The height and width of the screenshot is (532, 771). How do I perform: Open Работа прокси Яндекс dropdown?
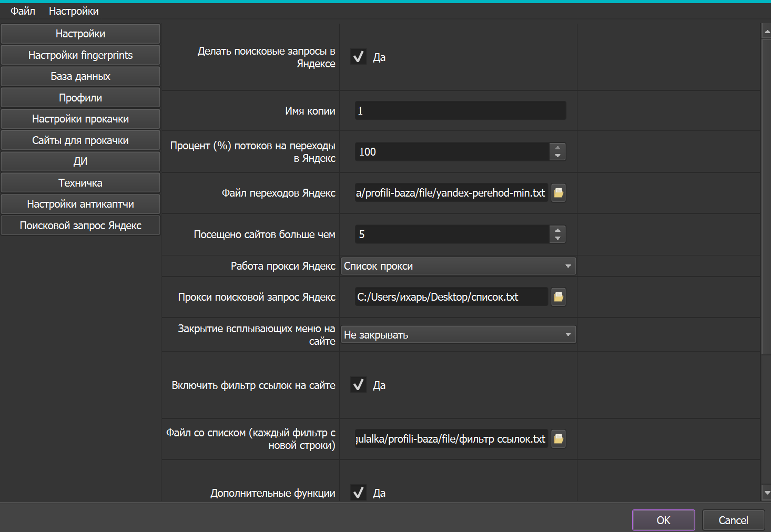click(459, 266)
